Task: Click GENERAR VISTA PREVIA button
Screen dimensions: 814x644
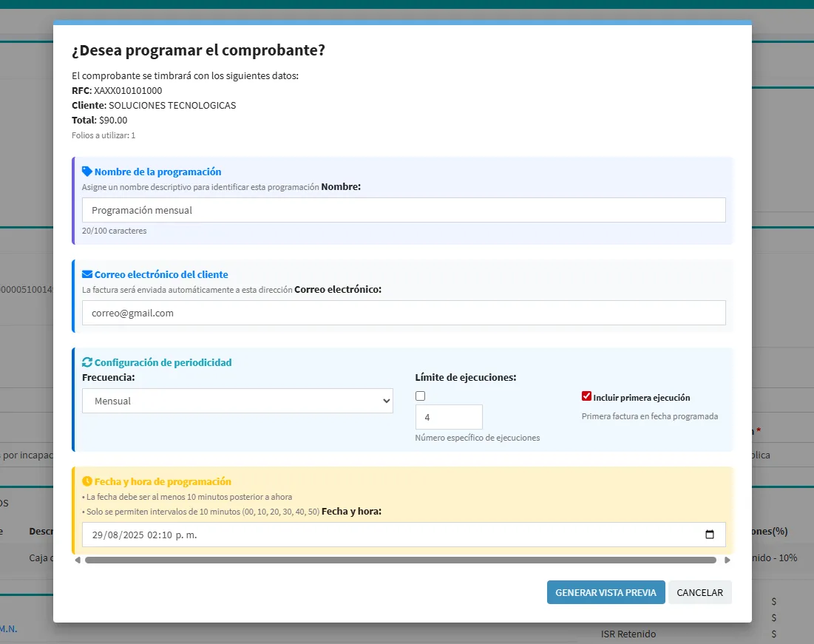Action: (606, 592)
